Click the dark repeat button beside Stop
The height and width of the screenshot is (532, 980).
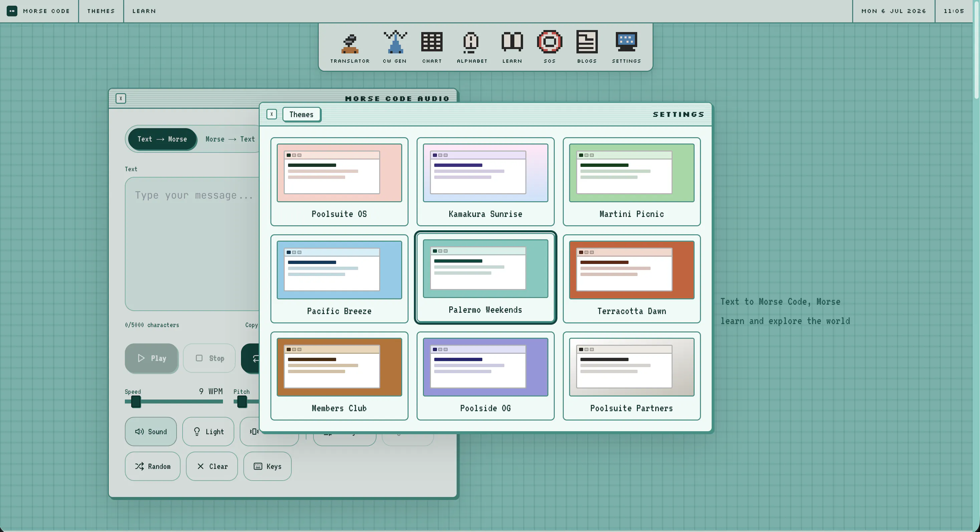(x=251, y=358)
